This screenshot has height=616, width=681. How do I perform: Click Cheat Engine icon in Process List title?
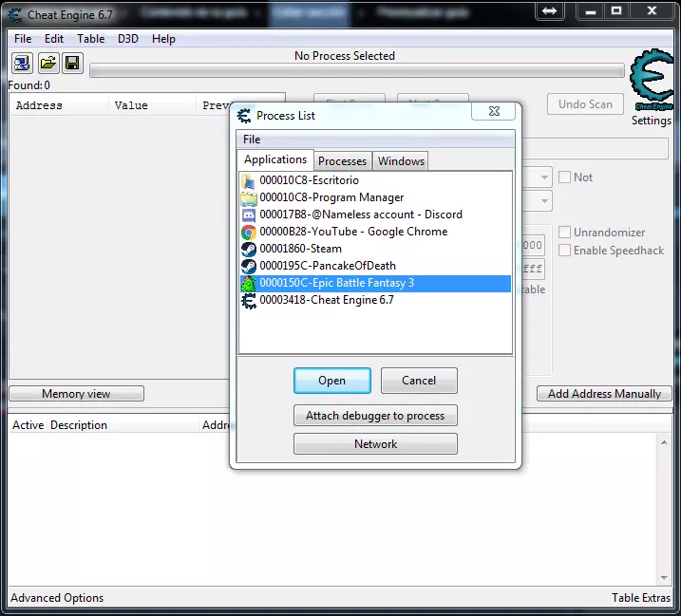coord(244,116)
